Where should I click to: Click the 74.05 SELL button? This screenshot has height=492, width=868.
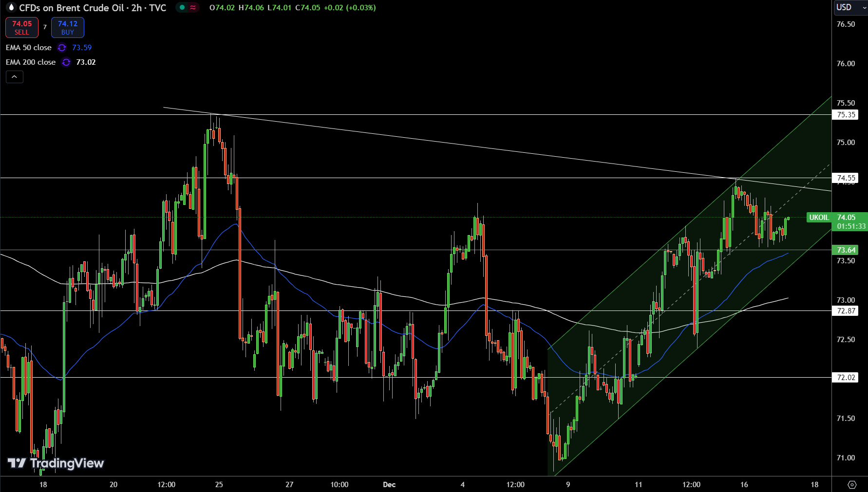point(22,28)
